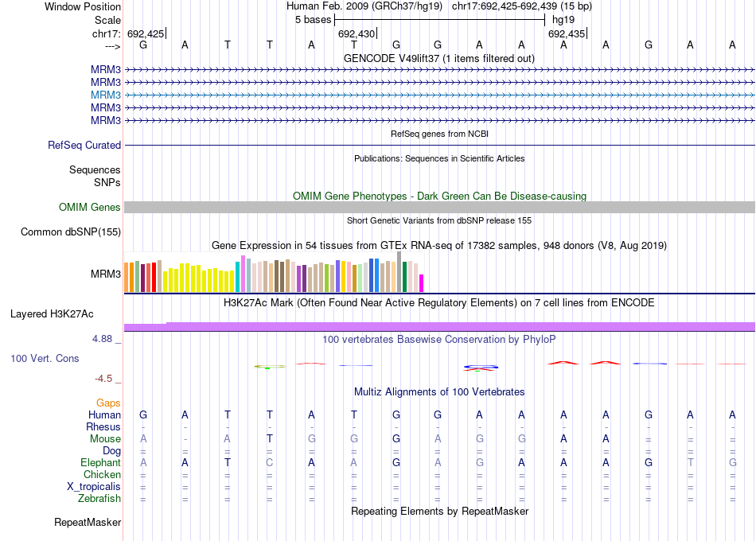Click the Sequences track label
The image size is (756, 541).
pos(95,169)
